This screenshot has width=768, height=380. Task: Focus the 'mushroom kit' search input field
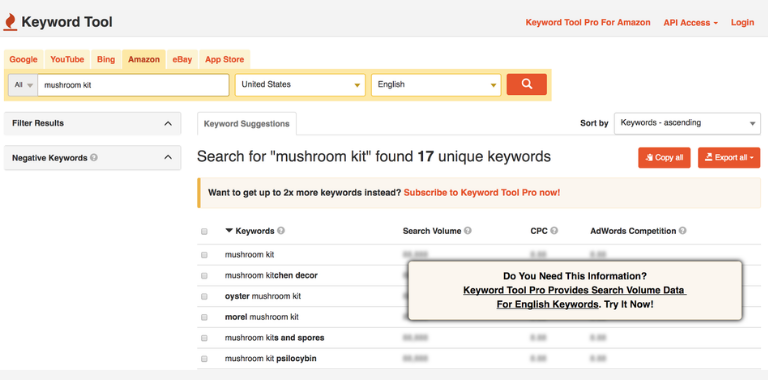[x=133, y=85]
